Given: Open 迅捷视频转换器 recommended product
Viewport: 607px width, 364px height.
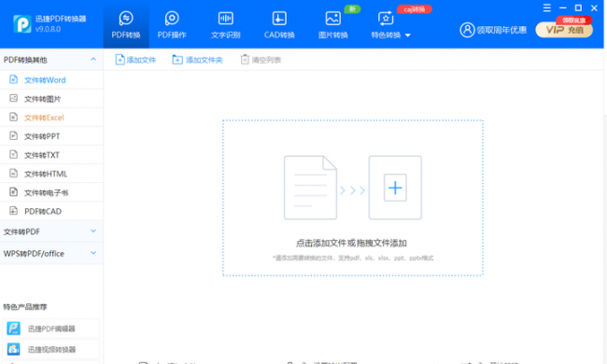Looking at the screenshot, I should click(50, 349).
